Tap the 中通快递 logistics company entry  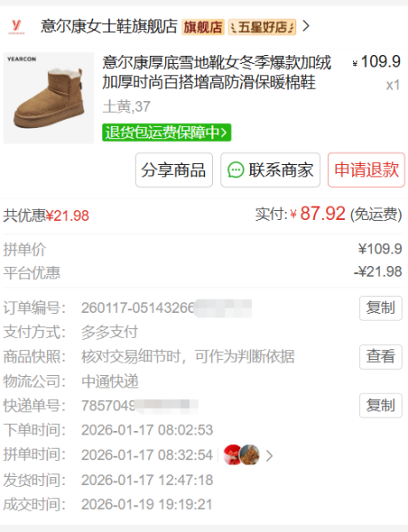[x=110, y=381]
